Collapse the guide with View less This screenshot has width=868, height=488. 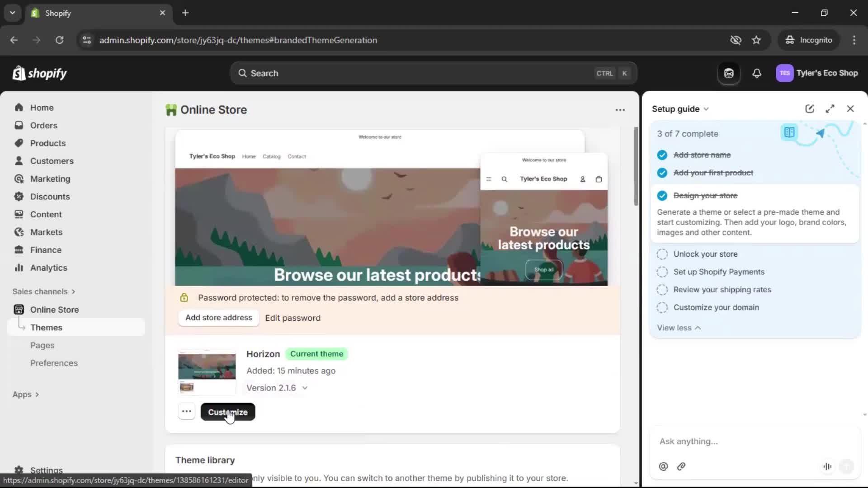click(x=679, y=328)
